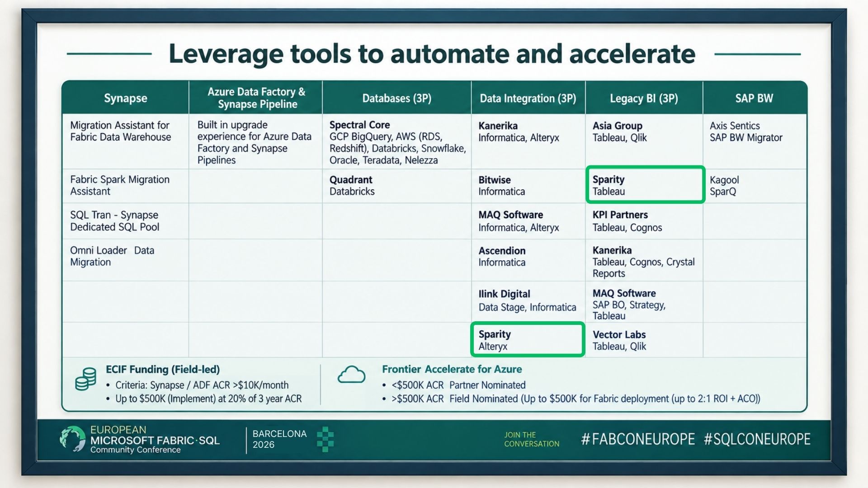The width and height of the screenshot is (868, 488).
Task: Click the Sparity Tableau cell
Action: point(645,184)
